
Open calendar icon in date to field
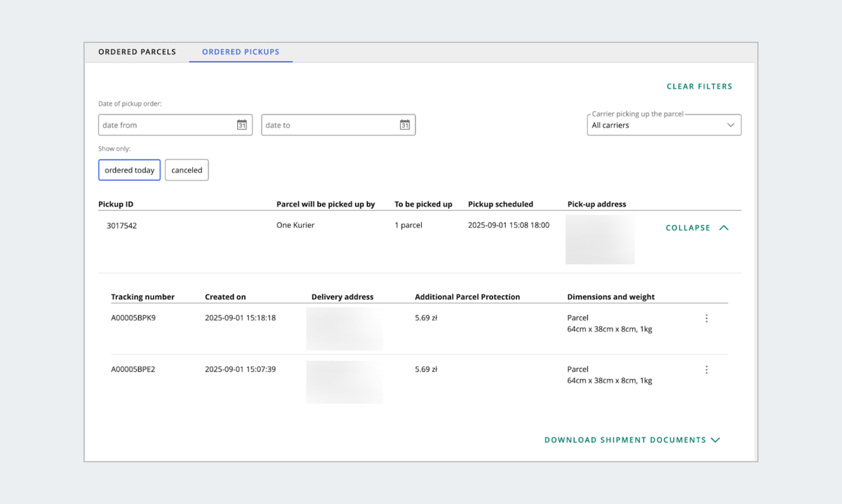coord(405,125)
